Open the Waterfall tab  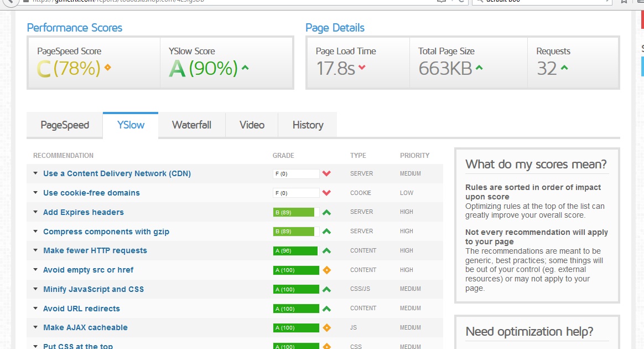click(191, 125)
